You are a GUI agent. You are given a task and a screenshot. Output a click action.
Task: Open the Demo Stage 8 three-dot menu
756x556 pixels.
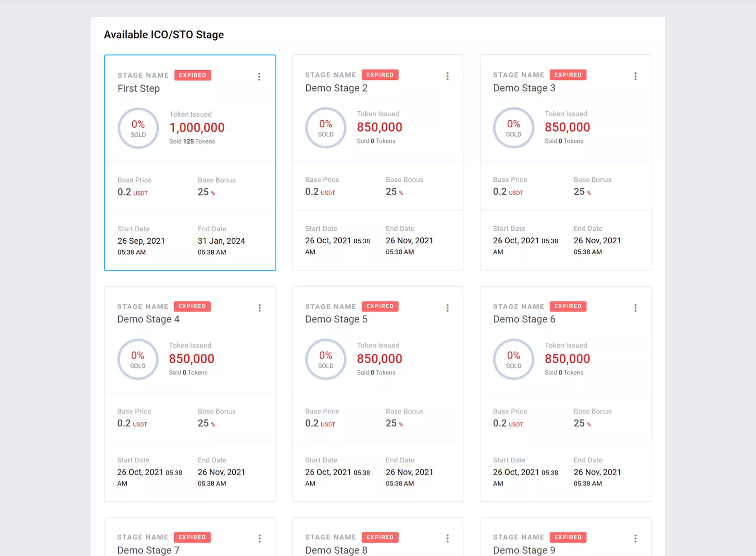(x=447, y=538)
